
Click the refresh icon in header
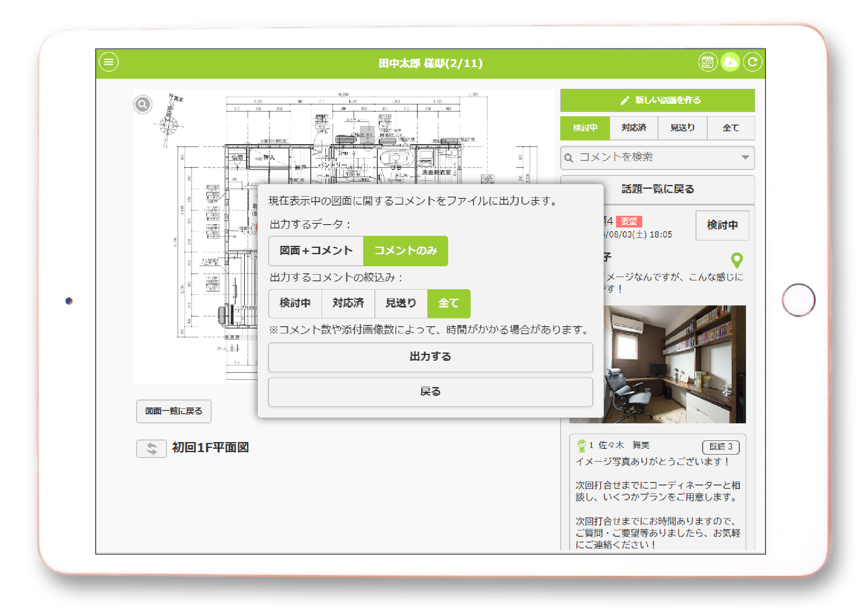click(x=752, y=62)
